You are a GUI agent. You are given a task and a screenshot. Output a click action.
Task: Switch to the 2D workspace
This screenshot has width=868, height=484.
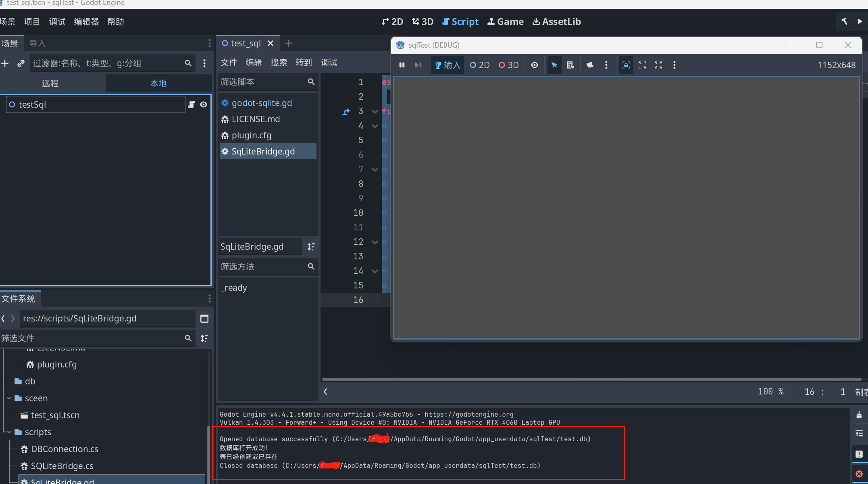click(x=392, y=22)
